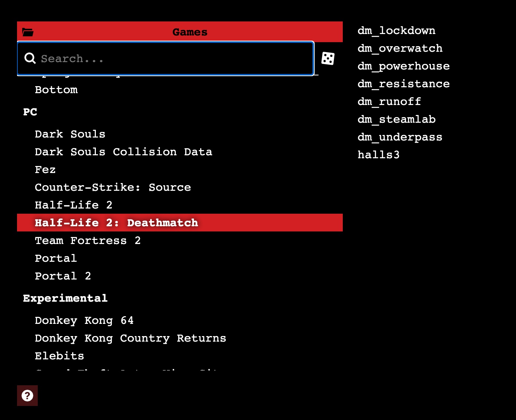Open the dm_resistance map
This screenshot has height=420, width=516.
pyautogui.click(x=403, y=84)
